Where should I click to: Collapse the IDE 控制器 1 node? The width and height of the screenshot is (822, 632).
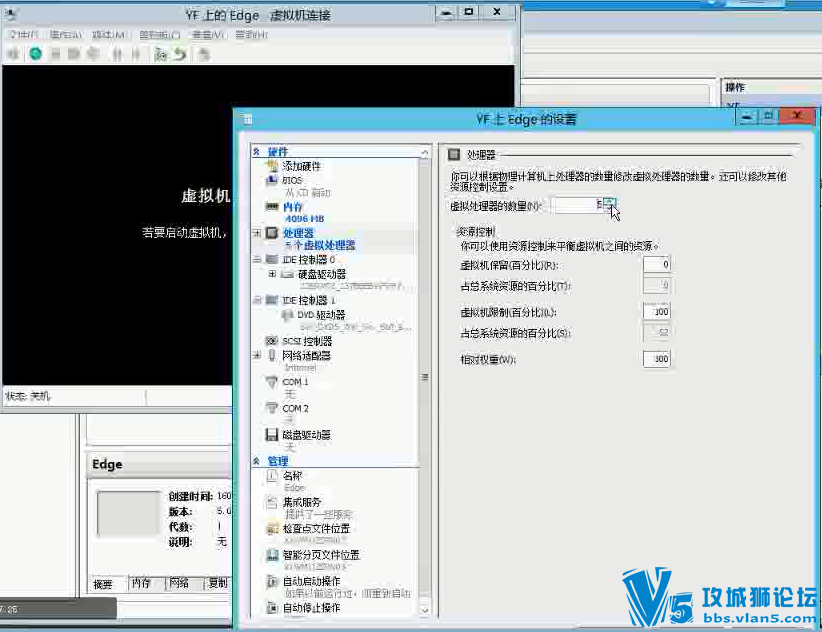256,300
